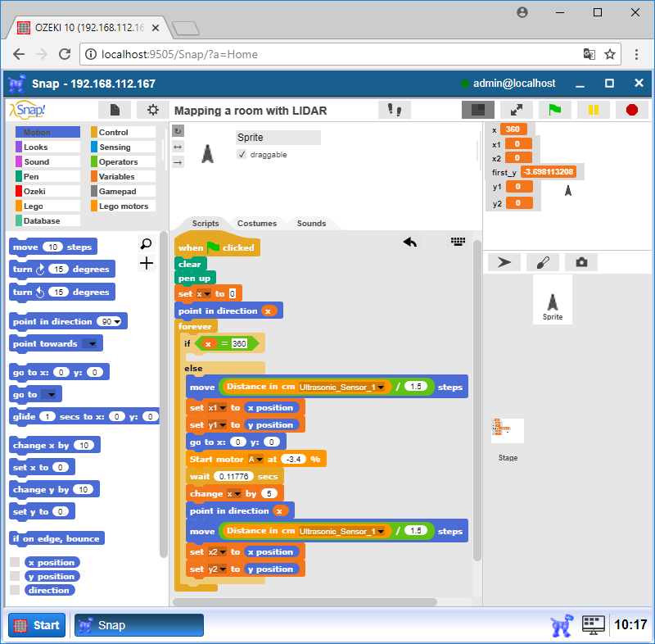Viewport: 655px width, 644px height.
Task: Enable the direction watcher checkbox
Action: coord(15,590)
